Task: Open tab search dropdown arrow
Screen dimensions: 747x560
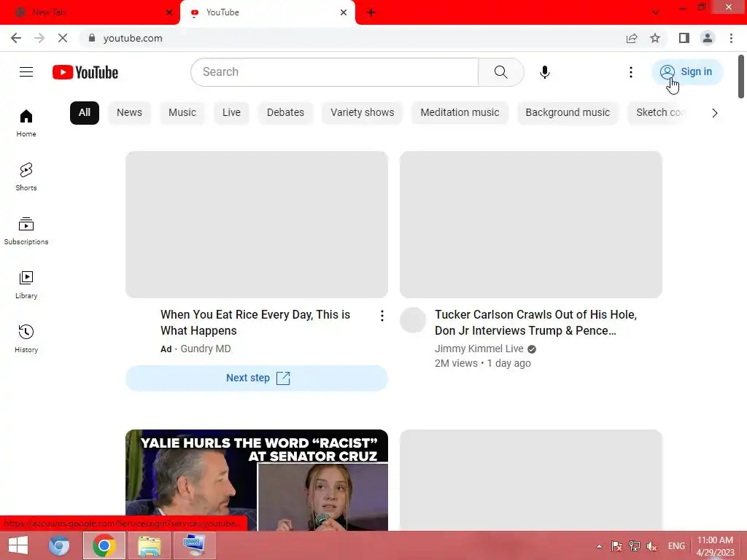Action: [x=656, y=12]
